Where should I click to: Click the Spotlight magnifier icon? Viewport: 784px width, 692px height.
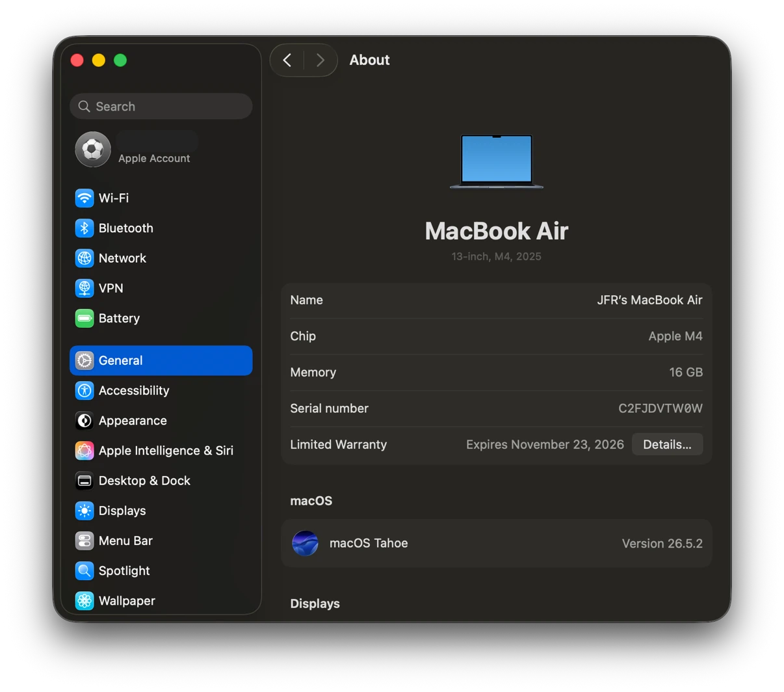(85, 570)
